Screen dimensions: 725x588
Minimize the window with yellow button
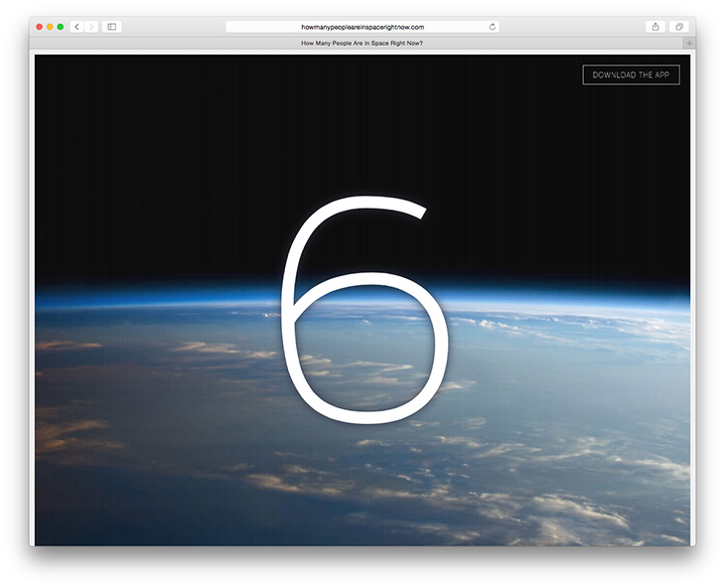[50, 27]
